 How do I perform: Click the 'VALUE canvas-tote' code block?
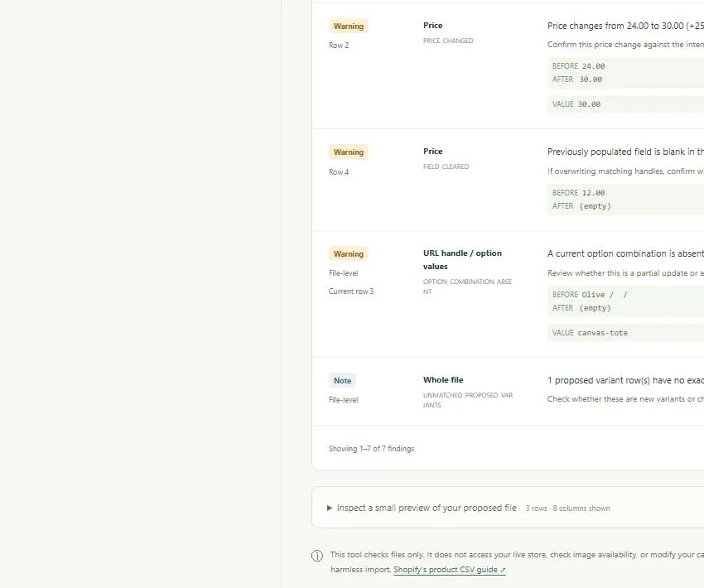625,333
